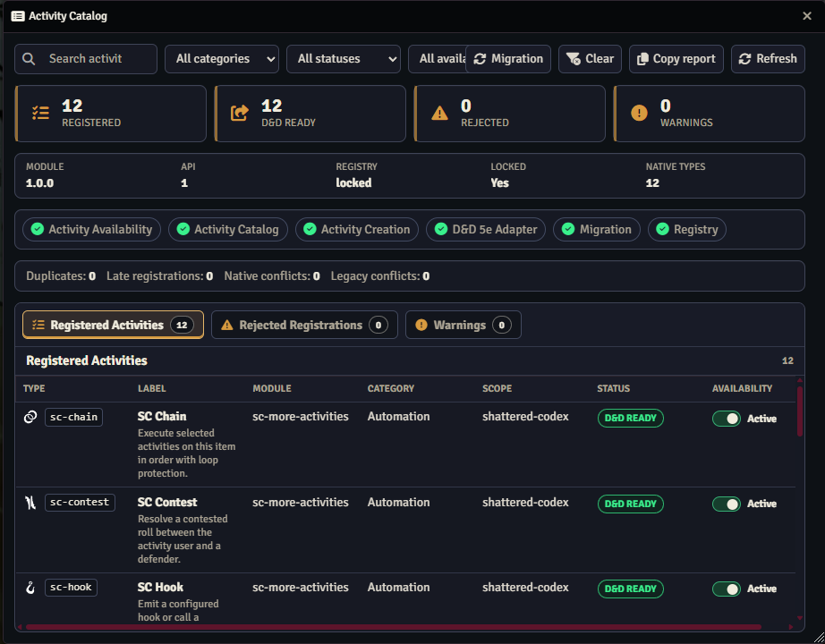Click the D&D READY badge for SC Chain
Viewport: 825px width, 644px height.
[630, 418]
